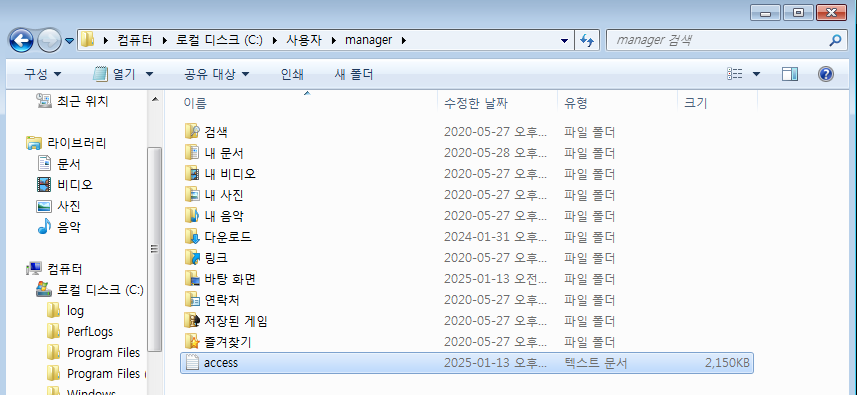Viewport: 857px width, 395px height.
Task: Select the 내 사진 folder icon
Action: click(x=192, y=194)
